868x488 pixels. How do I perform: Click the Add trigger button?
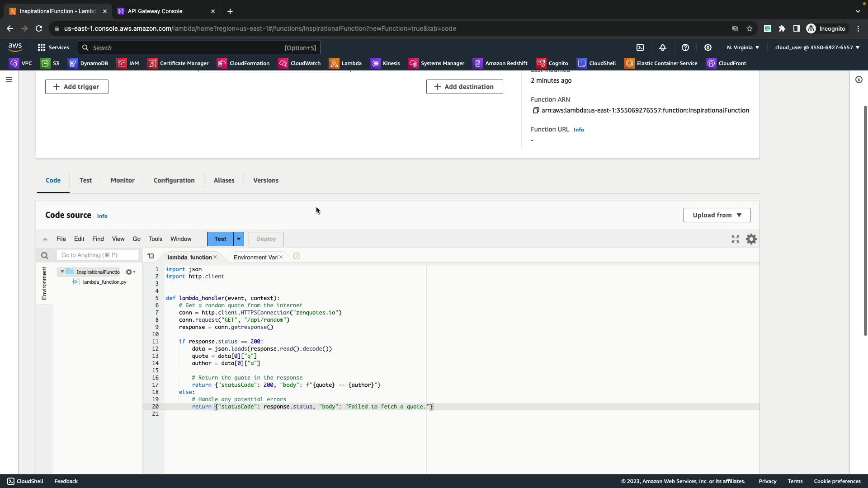76,87
